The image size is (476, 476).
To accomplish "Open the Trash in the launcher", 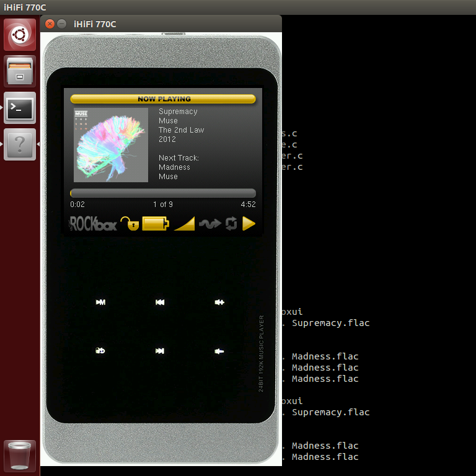I will coord(20,456).
